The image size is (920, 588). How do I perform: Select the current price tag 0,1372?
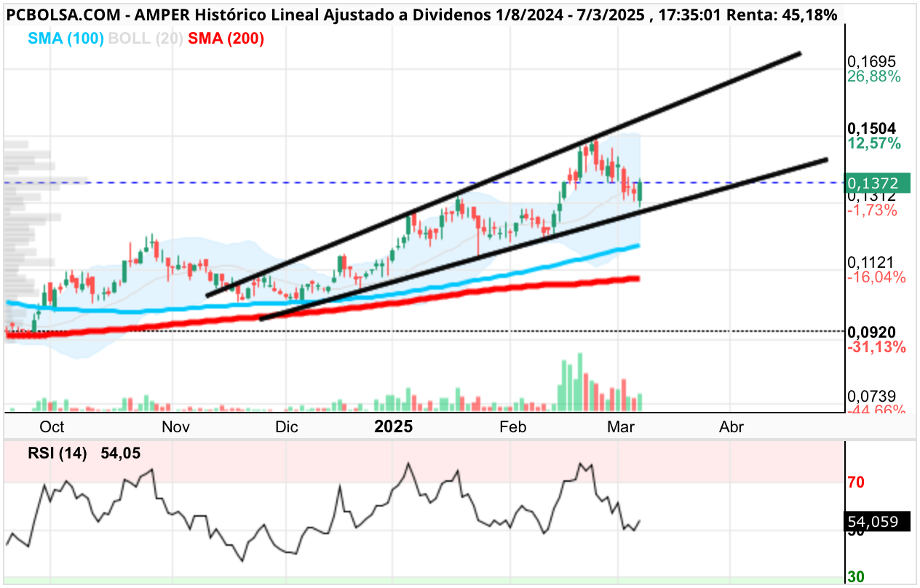point(879,183)
